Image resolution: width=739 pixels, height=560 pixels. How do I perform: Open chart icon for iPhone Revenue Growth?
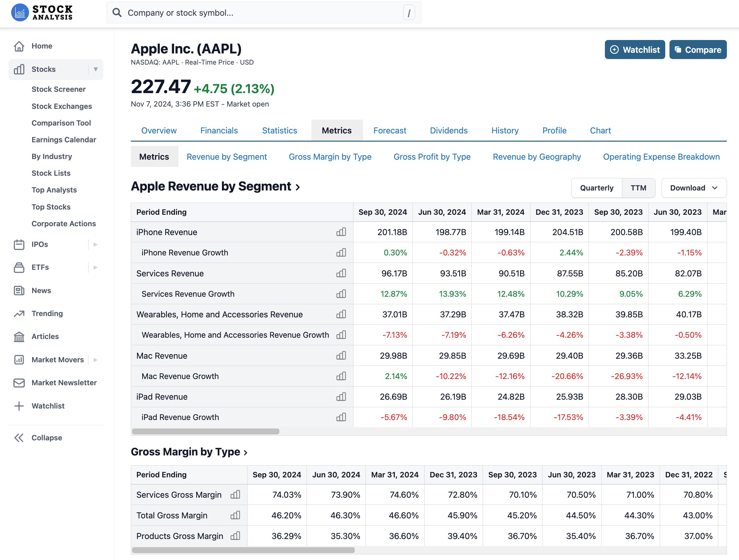[341, 252]
